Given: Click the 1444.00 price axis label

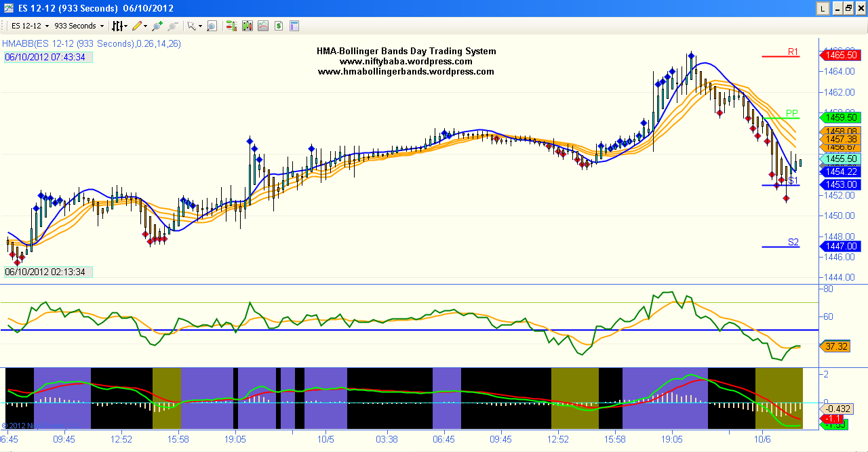Looking at the screenshot, I should [x=840, y=277].
